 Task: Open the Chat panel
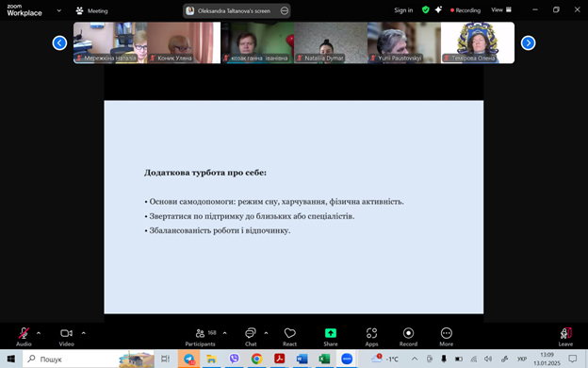click(251, 337)
